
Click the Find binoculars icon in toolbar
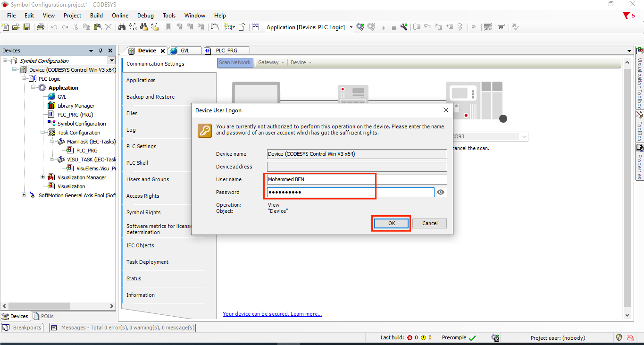122,27
